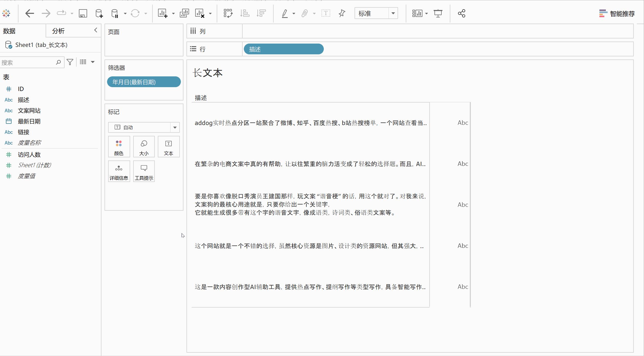The width and height of the screenshot is (644, 356).
Task: Click the 描述 column header in view
Action: (201, 98)
